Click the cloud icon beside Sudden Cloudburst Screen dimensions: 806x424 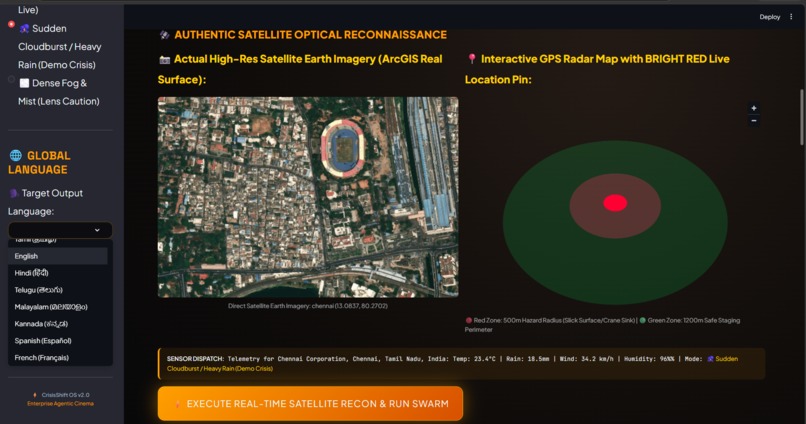24,29
